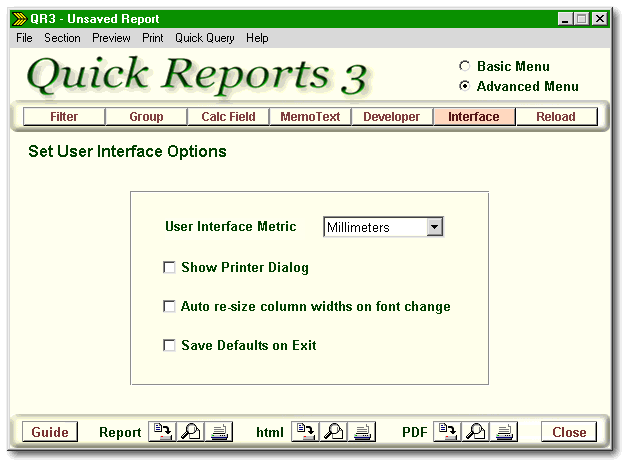The height and width of the screenshot is (466, 628).
Task: Open the MemoText tab
Action: (310, 116)
